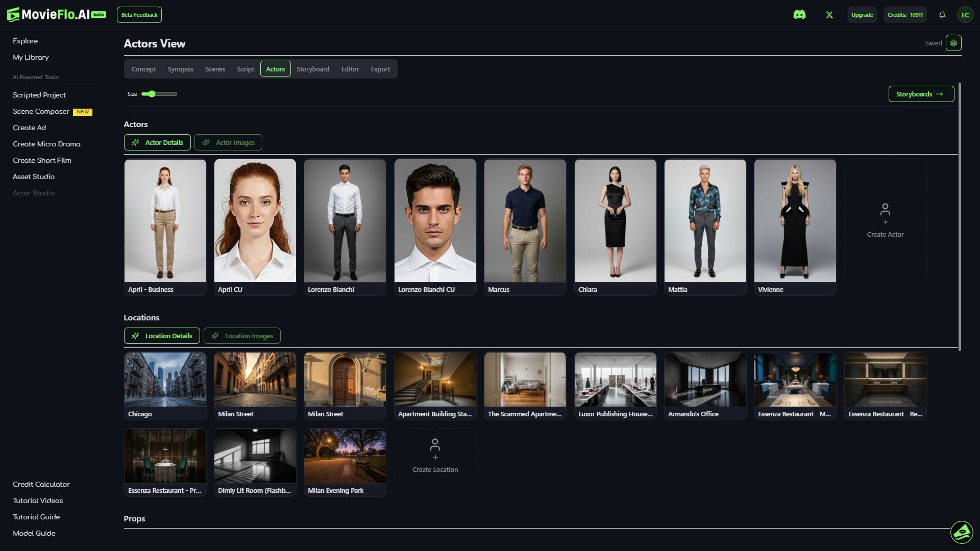Open Storyboards via the arrow button

921,94
